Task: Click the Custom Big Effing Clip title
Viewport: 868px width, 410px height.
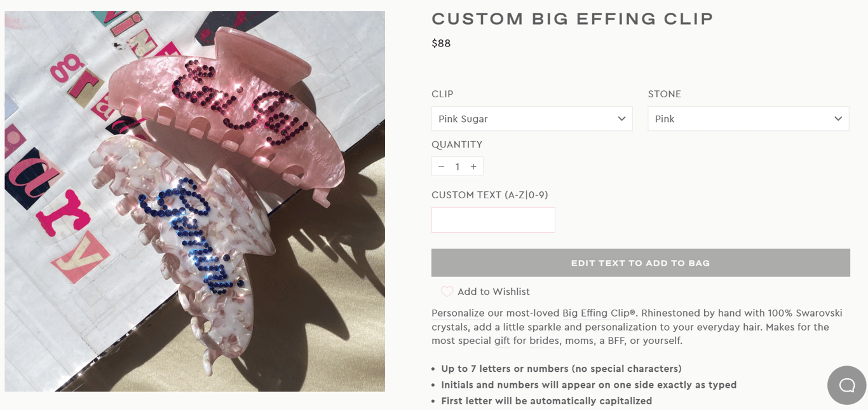Action: click(x=573, y=19)
